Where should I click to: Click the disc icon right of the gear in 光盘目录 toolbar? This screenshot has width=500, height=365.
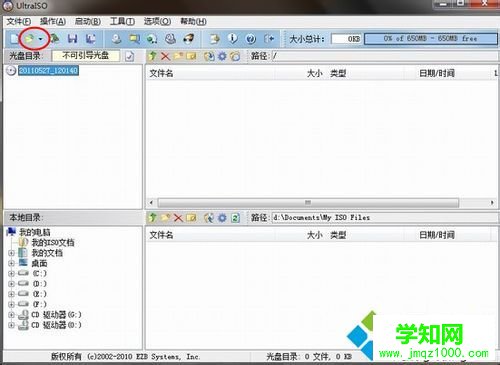[x=235, y=56]
